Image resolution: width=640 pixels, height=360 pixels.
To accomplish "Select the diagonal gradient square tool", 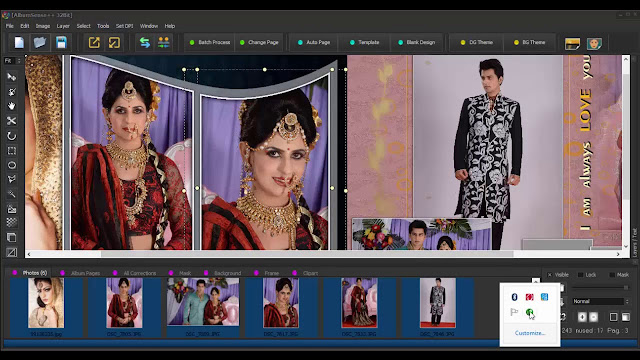I will pos(11,252).
